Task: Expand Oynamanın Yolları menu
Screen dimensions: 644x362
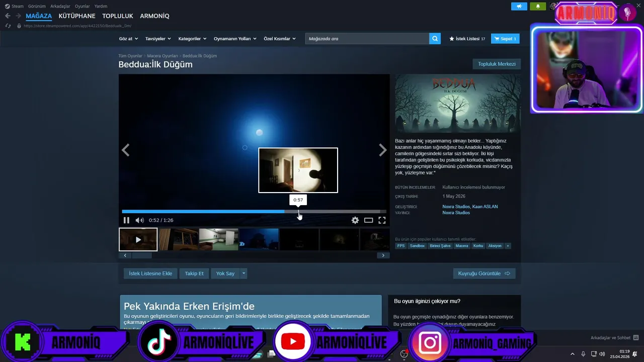Action: (x=235, y=39)
